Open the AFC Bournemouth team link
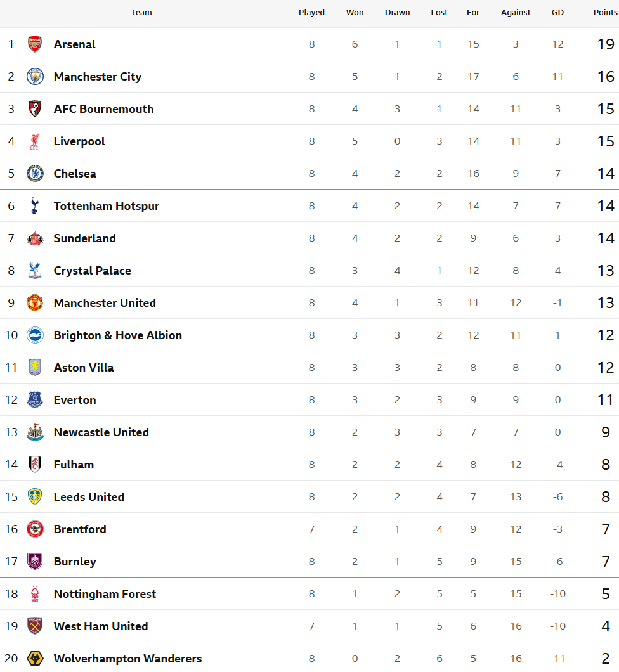 [x=103, y=109]
